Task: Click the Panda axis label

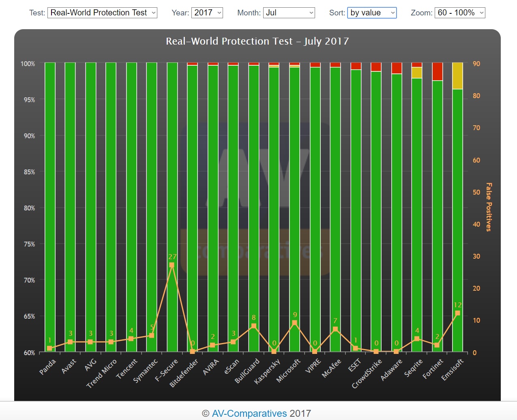Action: pyautogui.click(x=47, y=366)
